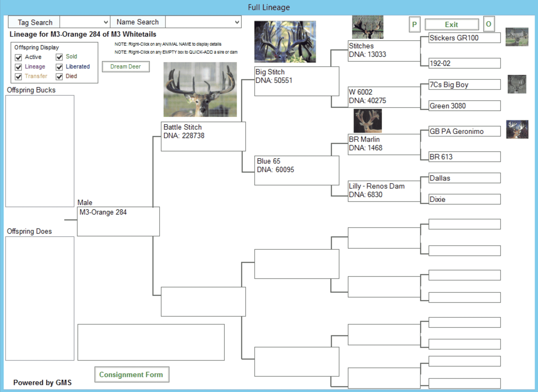This screenshot has width=538, height=392.
Task: Expand the Name Search dropdown
Action: pos(237,22)
